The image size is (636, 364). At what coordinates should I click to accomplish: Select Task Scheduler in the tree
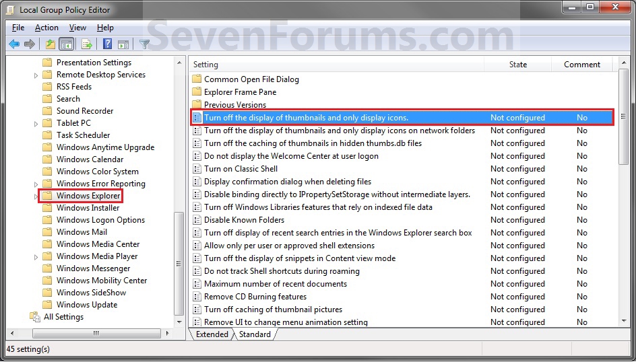tap(83, 135)
